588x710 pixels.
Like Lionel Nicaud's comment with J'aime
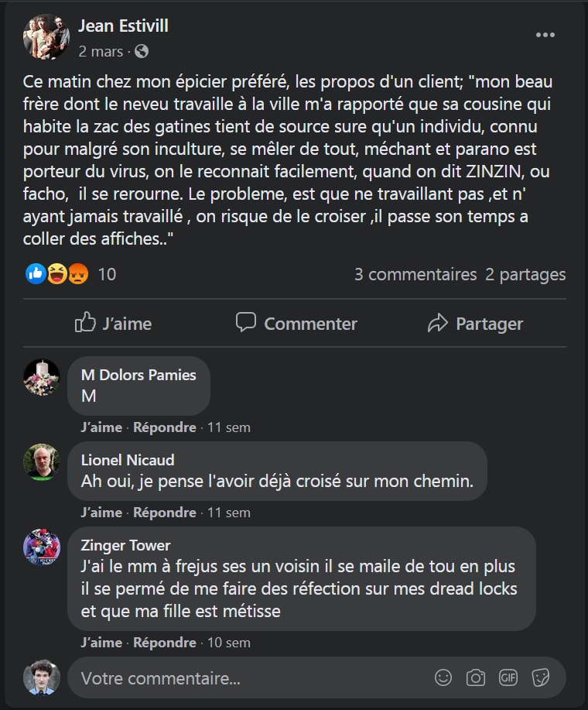pos(101,513)
